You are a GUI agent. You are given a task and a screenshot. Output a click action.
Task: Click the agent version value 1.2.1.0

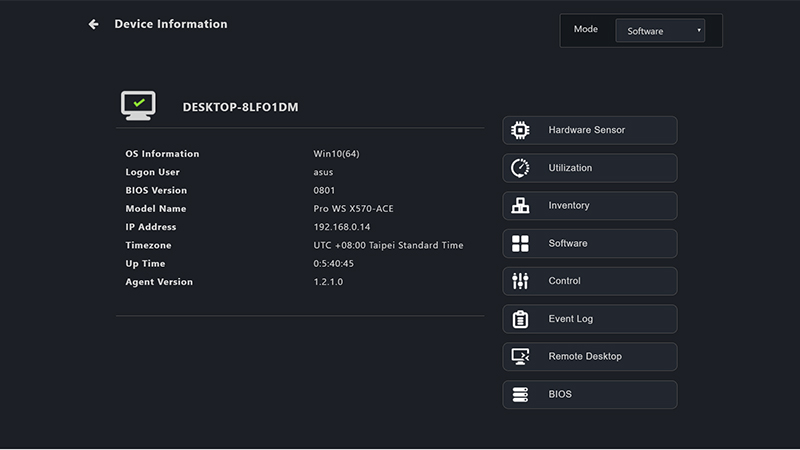click(x=330, y=282)
